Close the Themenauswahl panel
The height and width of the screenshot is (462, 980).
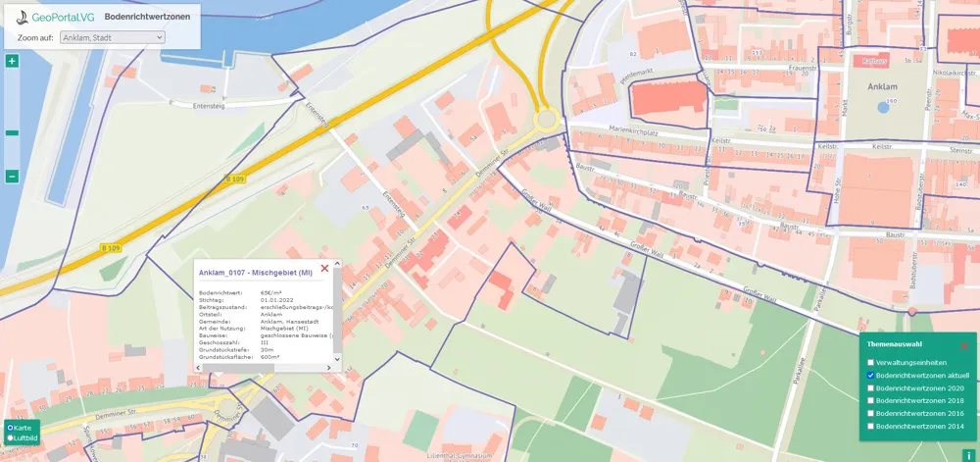[963, 345]
